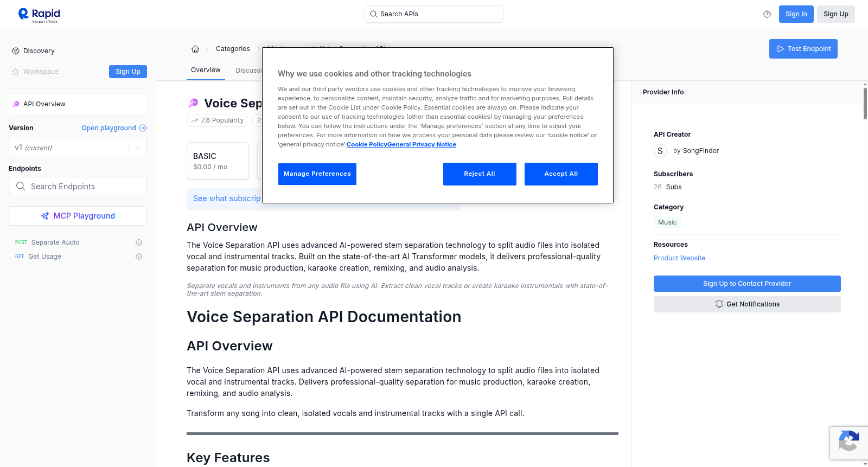Screen dimensions: 868x467
Task: Open API Overview in sidebar
Action: (78, 104)
